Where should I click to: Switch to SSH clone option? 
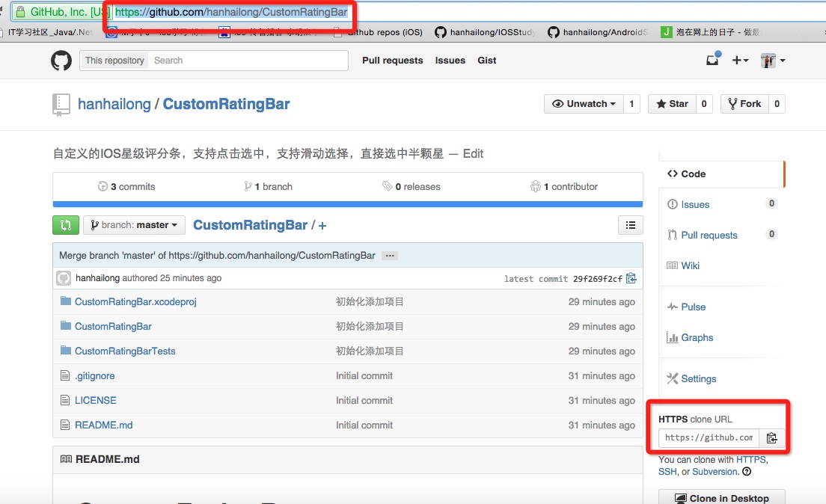667,472
